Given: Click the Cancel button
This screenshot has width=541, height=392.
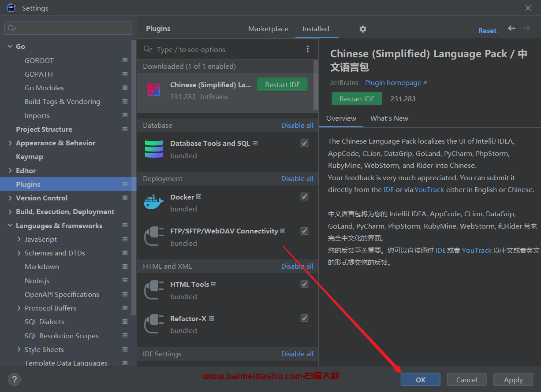Looking at the screenshot, I should pos(467,380).
